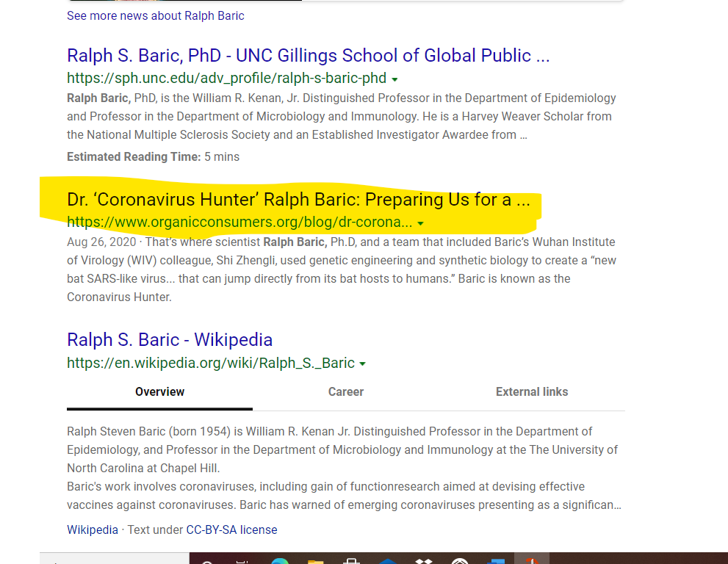
Task: Open the CC-BY-SA license link
Action: 231,529
